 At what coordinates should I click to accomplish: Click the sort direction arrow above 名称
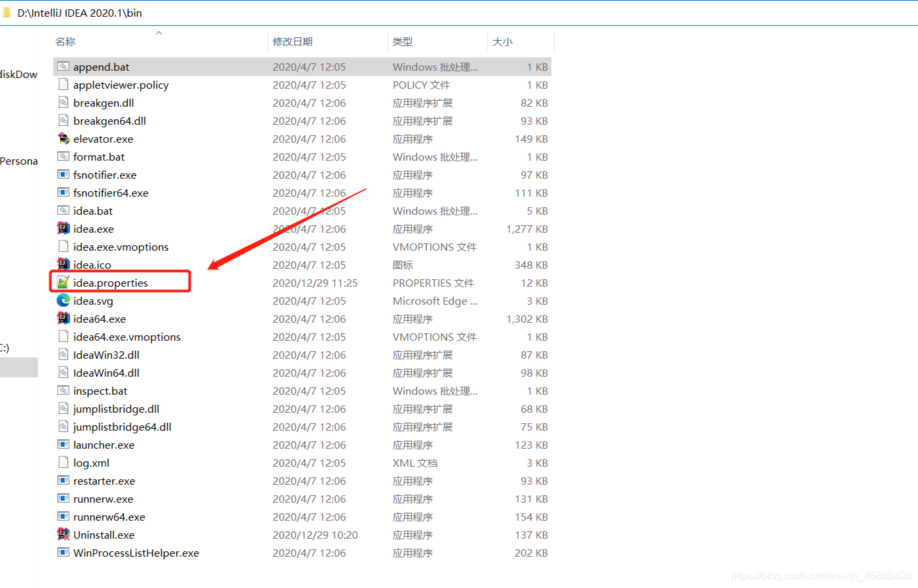pos(159,33)
